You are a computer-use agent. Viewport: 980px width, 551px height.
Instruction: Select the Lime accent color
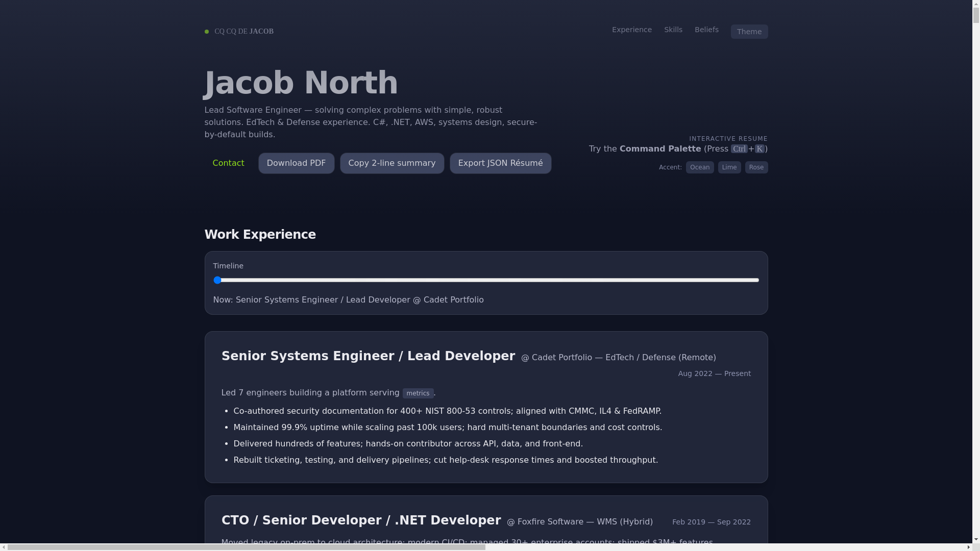(729, 167)
